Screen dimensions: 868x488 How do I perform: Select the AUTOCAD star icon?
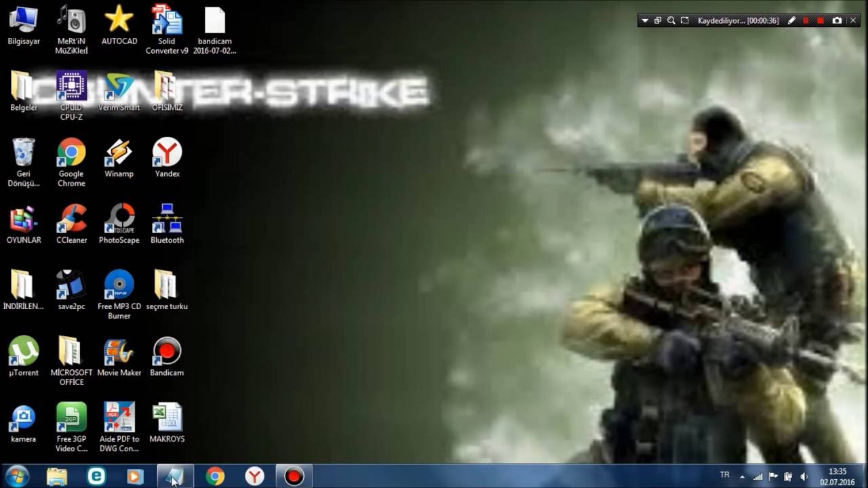coord(119,26)
